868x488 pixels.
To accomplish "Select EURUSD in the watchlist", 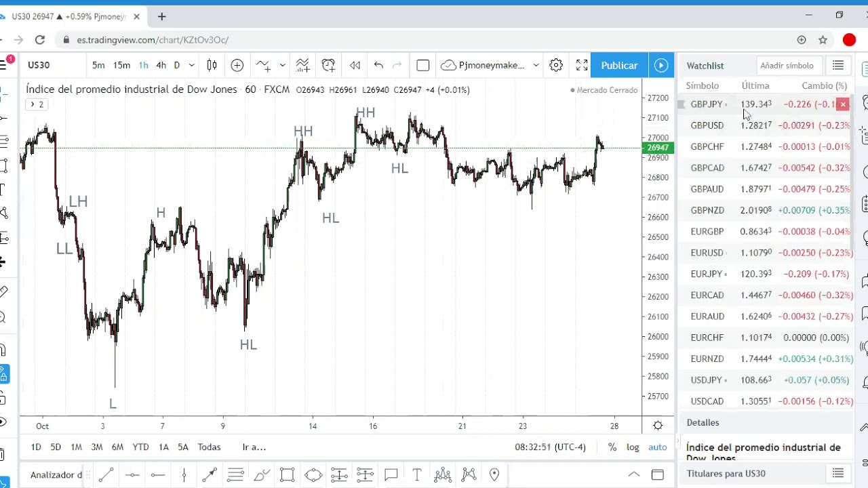I will click(766, 253).
